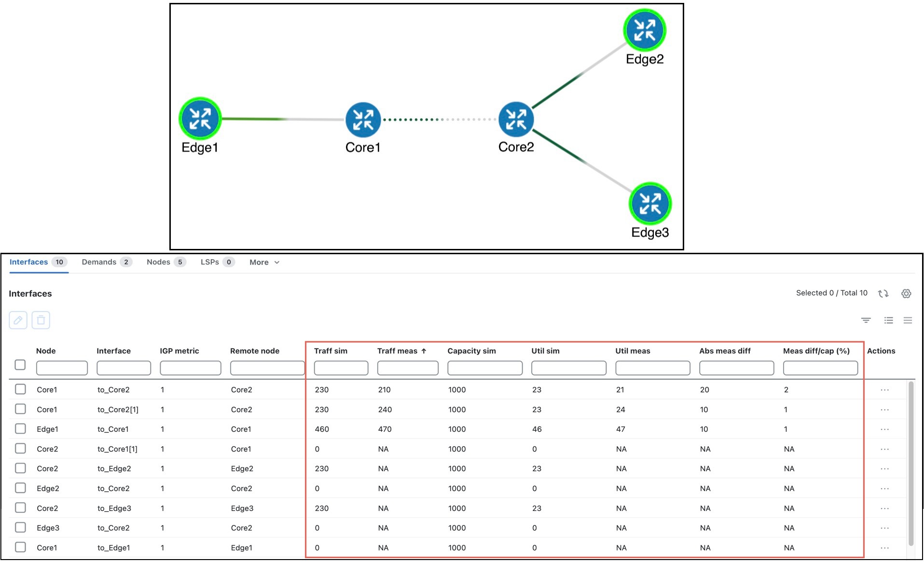
Task: Click the delete trash icon
Action: 41,320
